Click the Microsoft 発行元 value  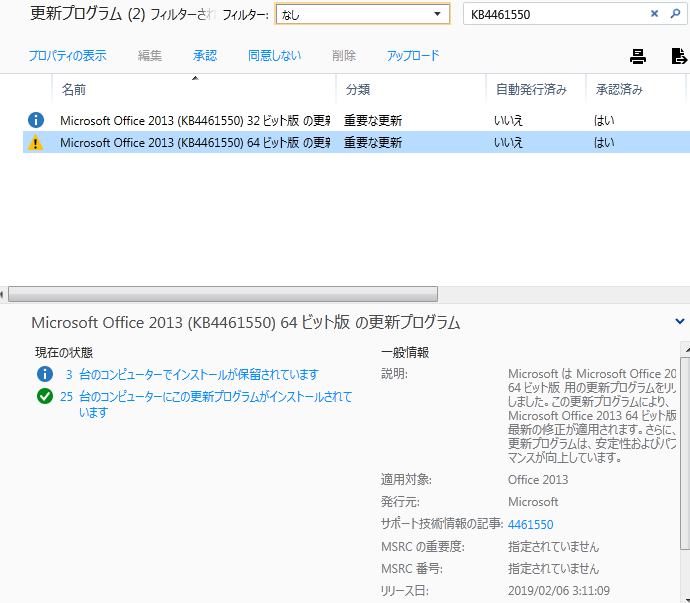click(x=533, y=502)
